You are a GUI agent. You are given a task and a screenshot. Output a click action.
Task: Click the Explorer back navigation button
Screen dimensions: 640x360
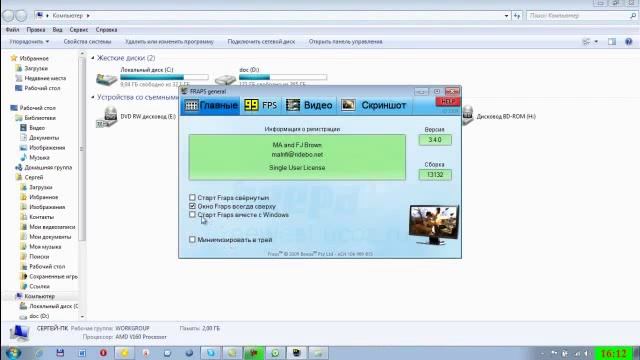pyautogui.click(x=8, y=16)
